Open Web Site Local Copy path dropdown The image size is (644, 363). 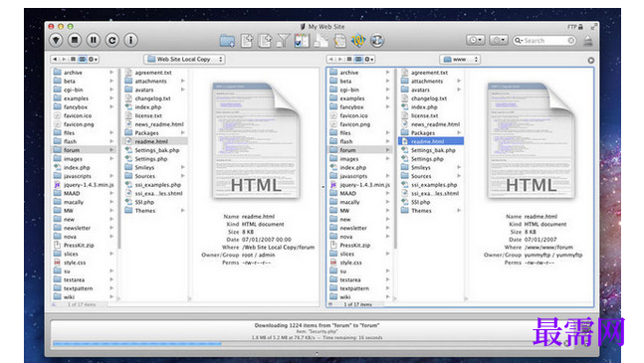(184, 59)
